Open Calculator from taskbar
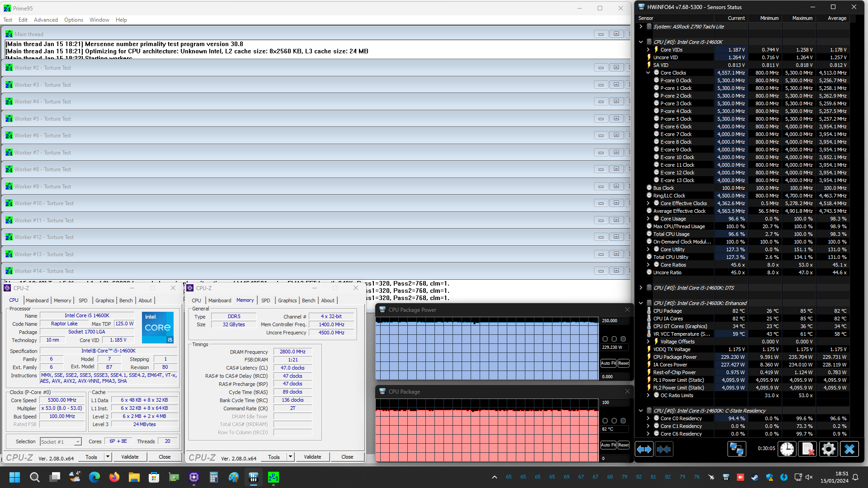This screenshot has height=488, width=868. click(x=214, y=477)
